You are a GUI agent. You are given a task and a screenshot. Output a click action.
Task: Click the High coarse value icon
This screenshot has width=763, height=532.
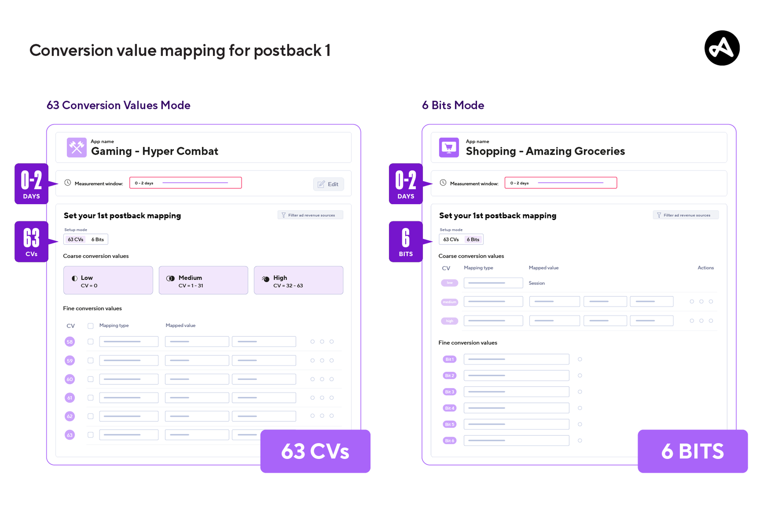[265, 278]
